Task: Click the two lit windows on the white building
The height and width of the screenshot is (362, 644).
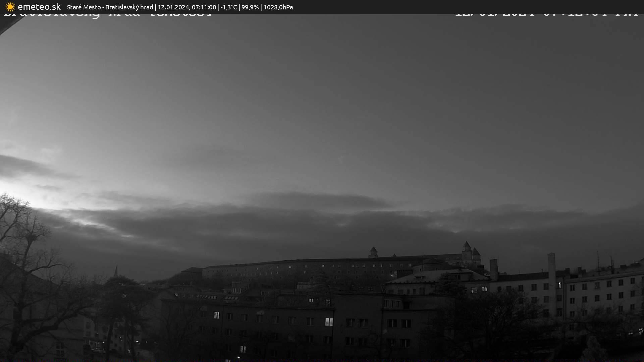Action: (479, 290)
